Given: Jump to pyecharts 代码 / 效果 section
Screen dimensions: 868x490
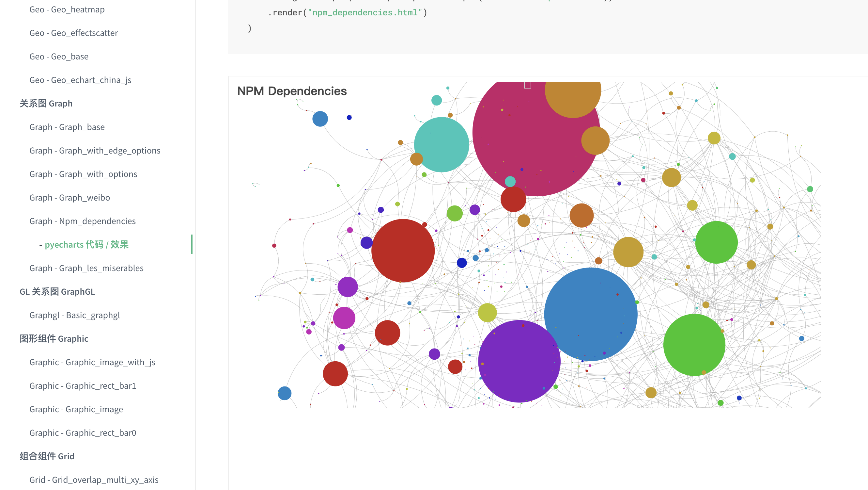Looking at the screenshot, I should click(x=86, y=244).
